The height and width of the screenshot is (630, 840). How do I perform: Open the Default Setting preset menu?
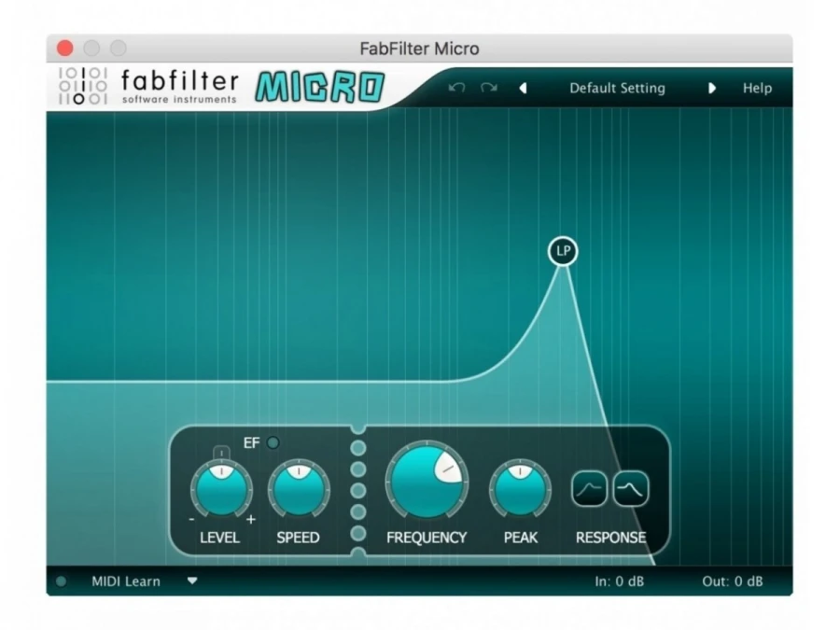click(617, 88)
